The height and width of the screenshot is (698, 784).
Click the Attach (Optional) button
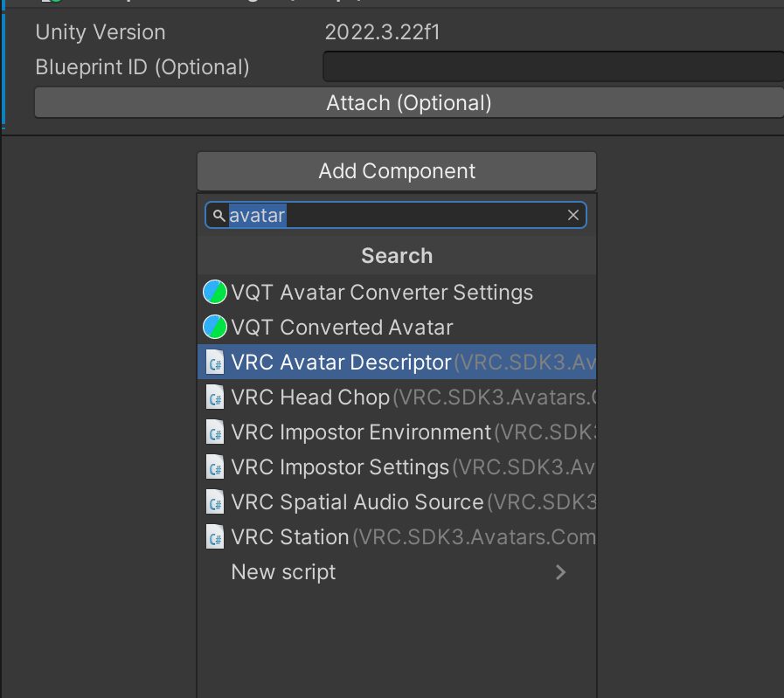(x=408, y=103)
